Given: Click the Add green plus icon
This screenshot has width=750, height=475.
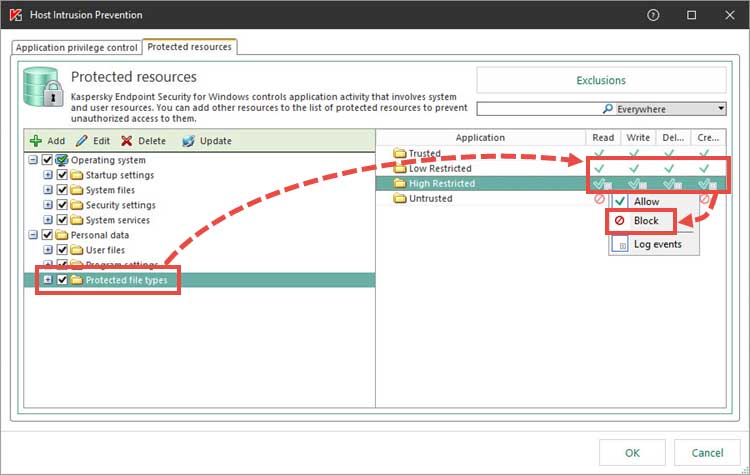Looking at the screenshot, I should [x=35, y=141].
